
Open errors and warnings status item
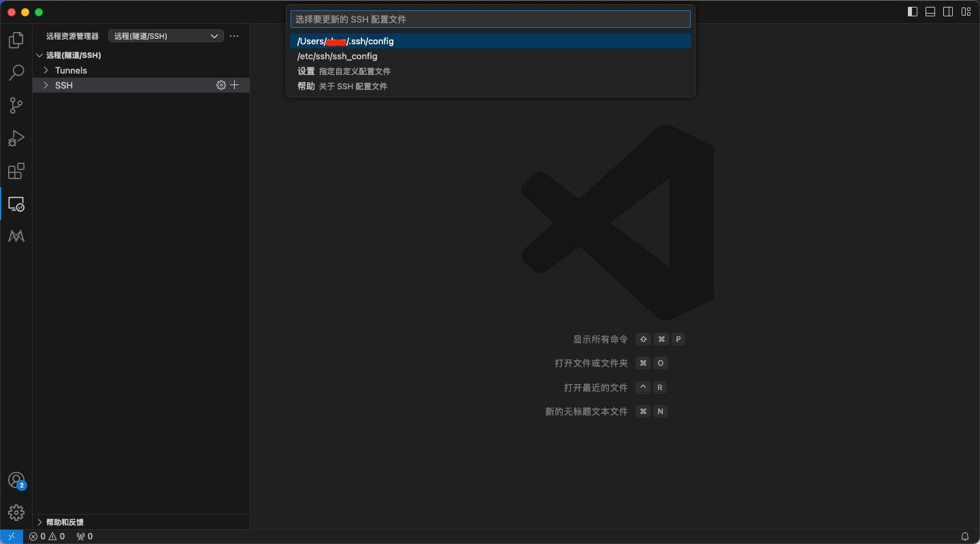tap(47, 537)
